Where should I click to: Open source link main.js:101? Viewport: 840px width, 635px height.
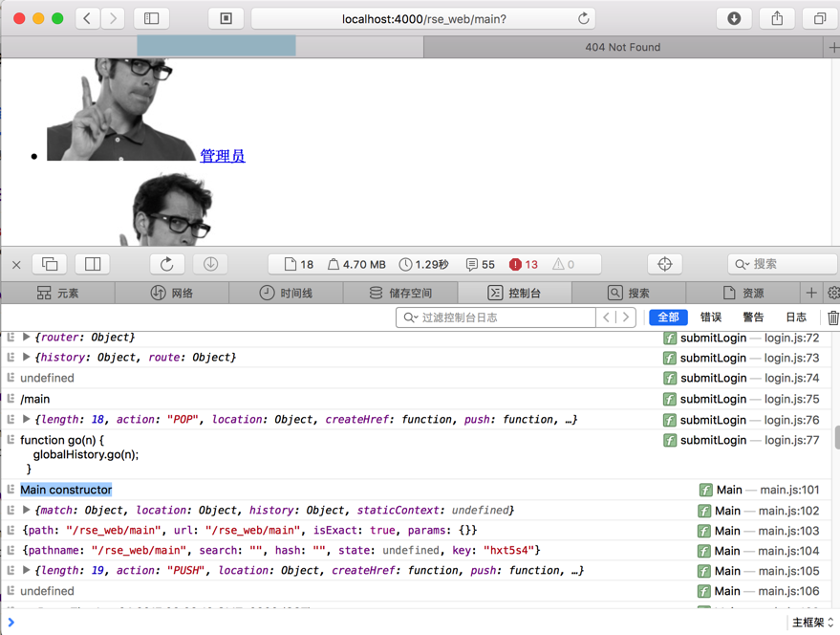click(x=789, y=490)
